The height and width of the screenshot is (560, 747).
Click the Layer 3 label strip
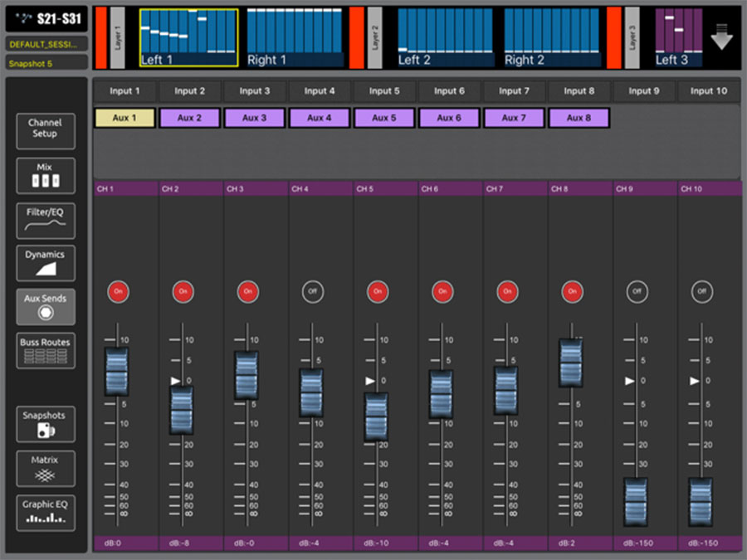click(x=632, y=37)
